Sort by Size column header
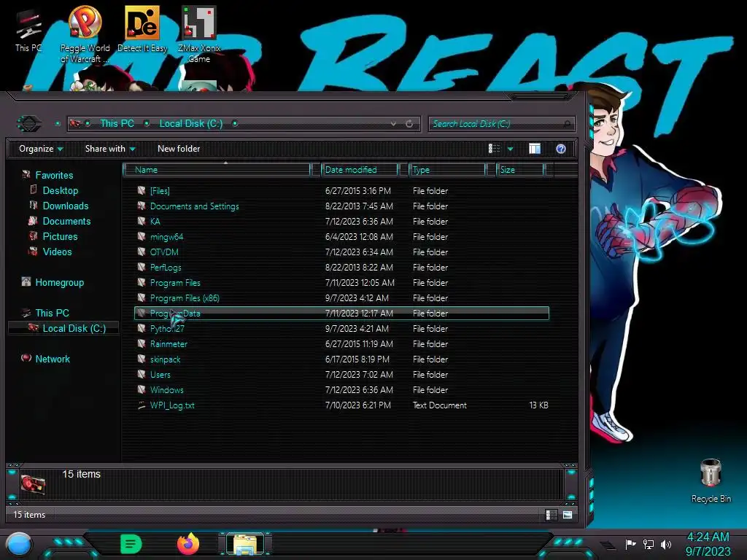The height and width of the screenshot is (560, 747). [520, 169]
